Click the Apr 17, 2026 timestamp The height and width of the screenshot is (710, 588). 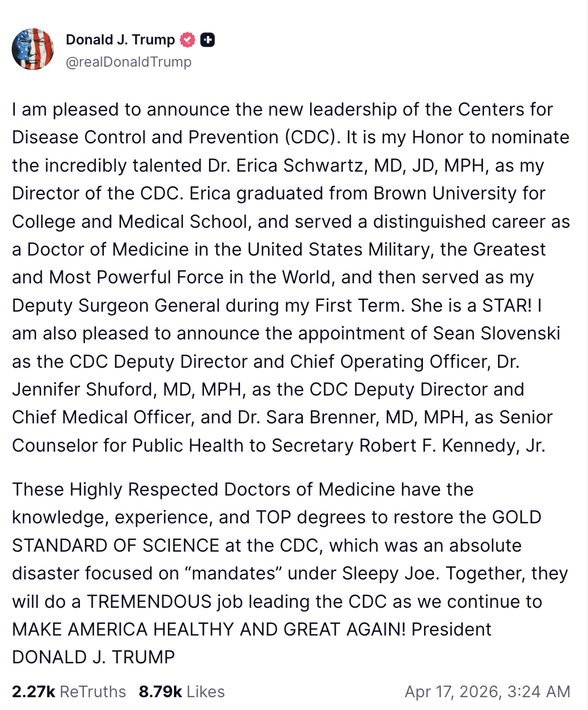(487, 692)
